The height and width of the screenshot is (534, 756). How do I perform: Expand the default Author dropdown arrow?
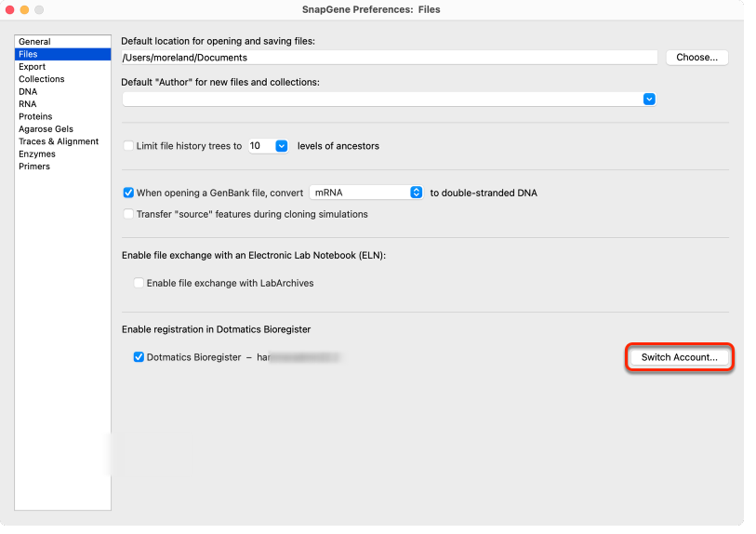point(649,99)
